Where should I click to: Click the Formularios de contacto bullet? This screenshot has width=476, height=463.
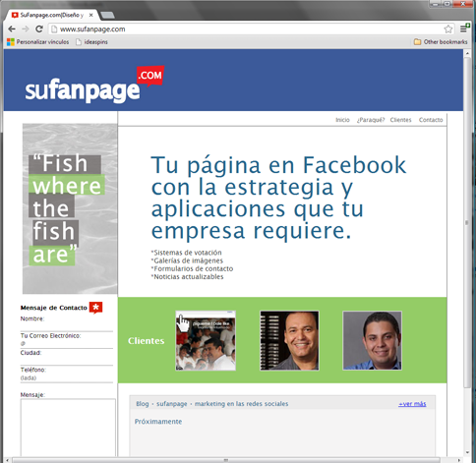tap(192, 268)
